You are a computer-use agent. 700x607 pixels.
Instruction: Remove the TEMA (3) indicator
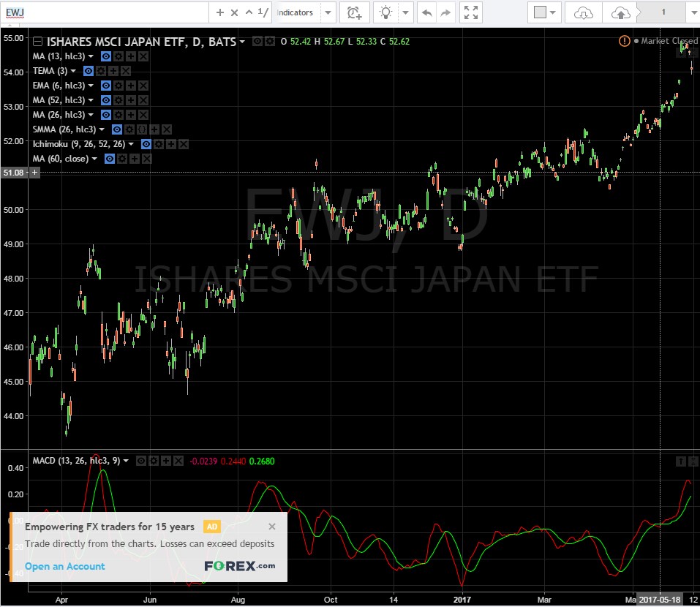pyautogui.click(x=126, y=71)
